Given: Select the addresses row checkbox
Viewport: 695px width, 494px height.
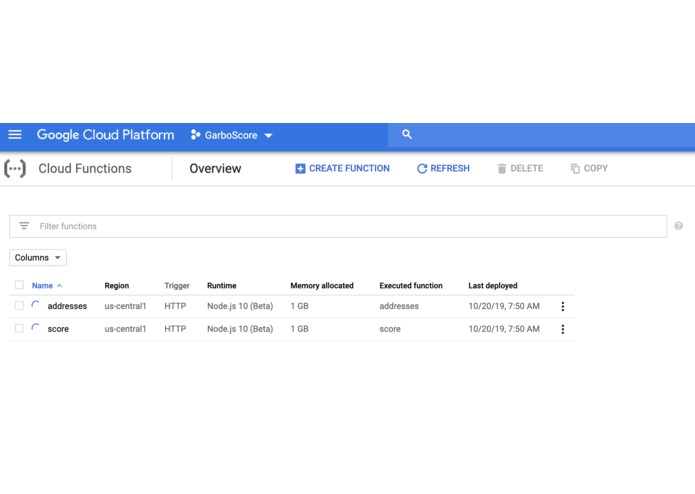Looking at the screenshot, I should [x=19, y=306].
